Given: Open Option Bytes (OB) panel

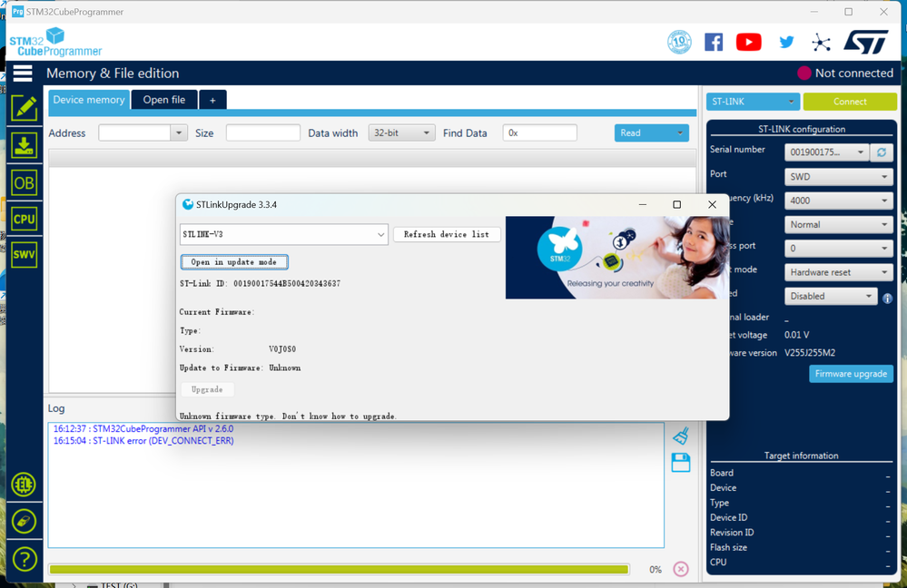Looking at the screenshot, I should (x=24, y=182).
